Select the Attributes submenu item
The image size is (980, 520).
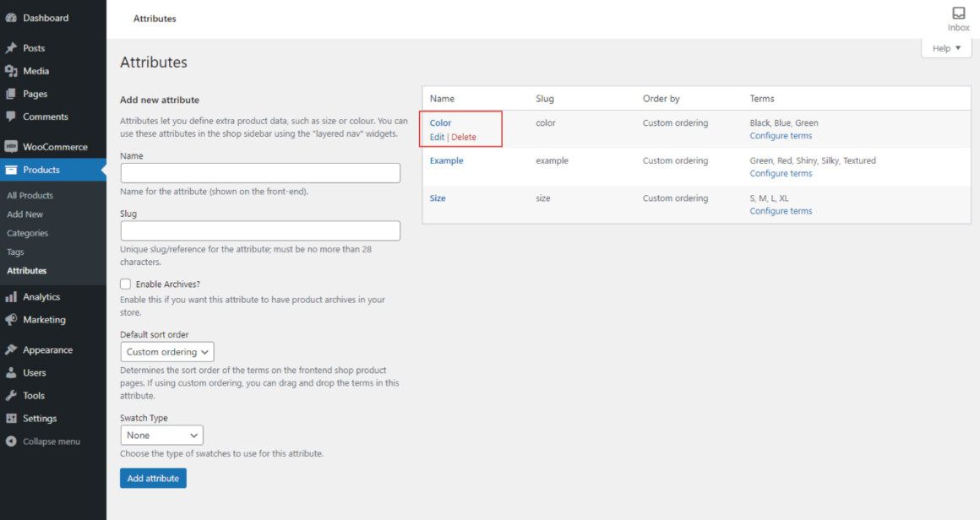click(27, 270)
